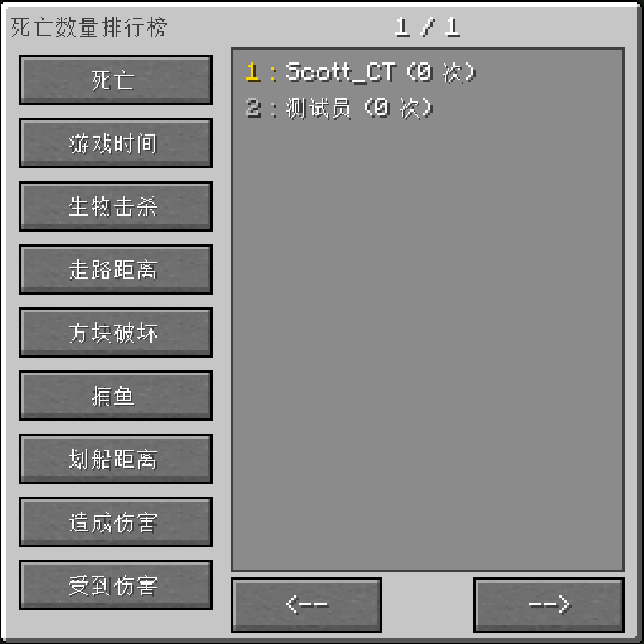Click the 受到伤害 category button

115,585
